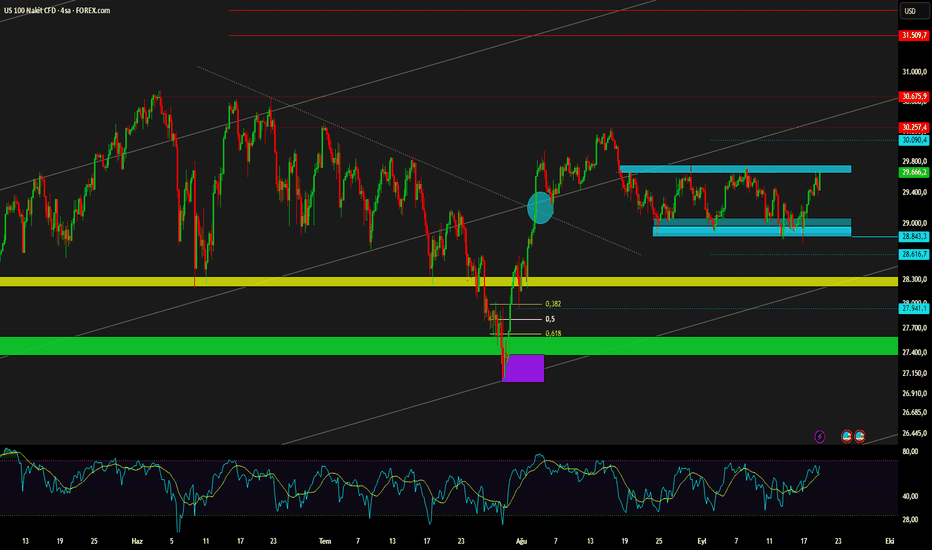Open the second US flag economic event icon
The image size is (932, 550).
[859, 436]
